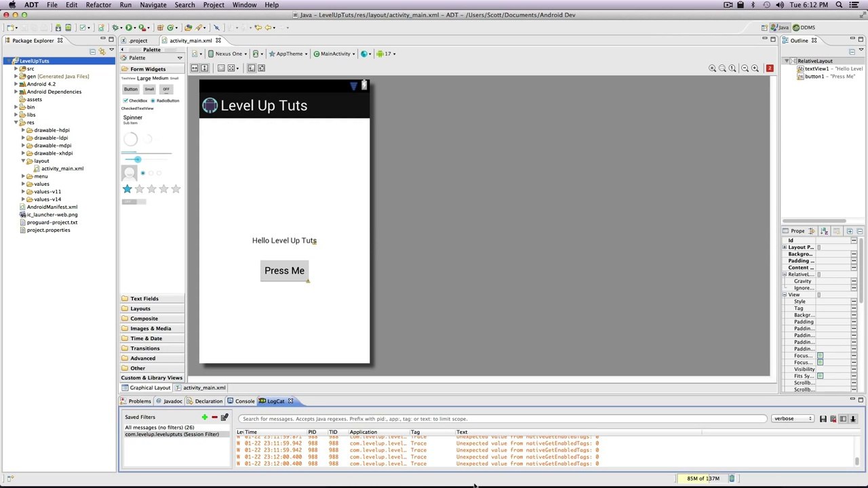This screenshot has width=868, height=488.
Task: Select the Java perspective button
Action: (x=780, y=28)
